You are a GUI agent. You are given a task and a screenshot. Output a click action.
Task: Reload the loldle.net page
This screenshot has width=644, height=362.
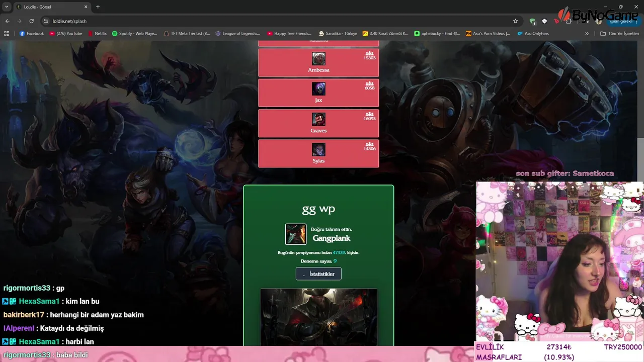(31, 21)
